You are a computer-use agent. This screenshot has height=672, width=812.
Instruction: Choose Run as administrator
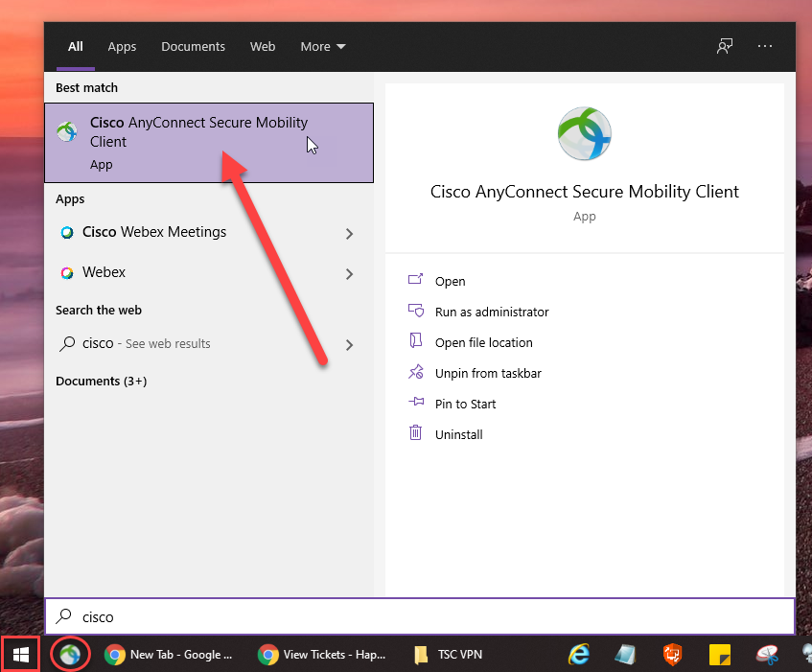491,312
